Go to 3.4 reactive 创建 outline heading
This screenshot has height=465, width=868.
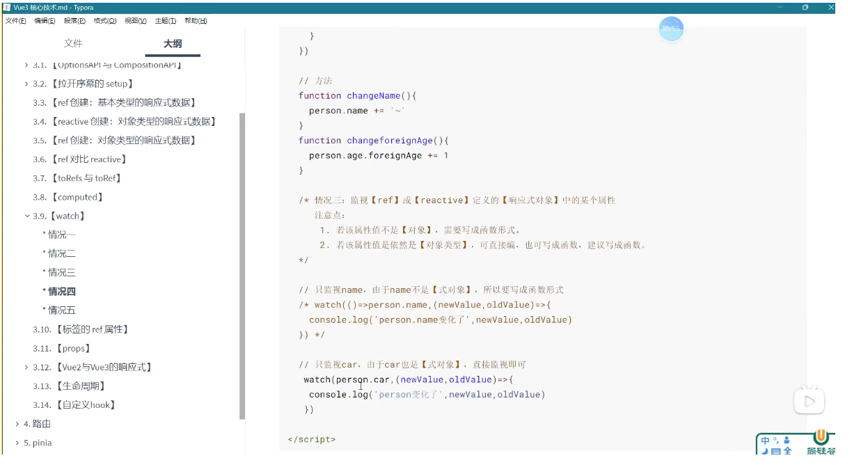[x=125, y=121]
